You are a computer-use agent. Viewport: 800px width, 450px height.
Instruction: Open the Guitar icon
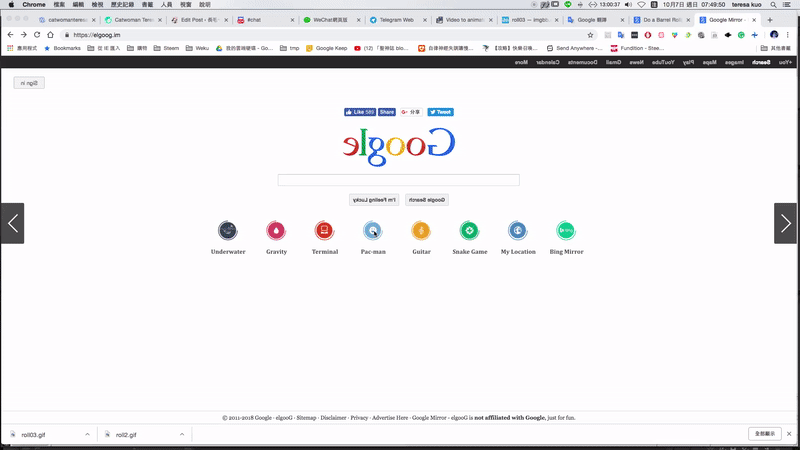pos(421,231)
